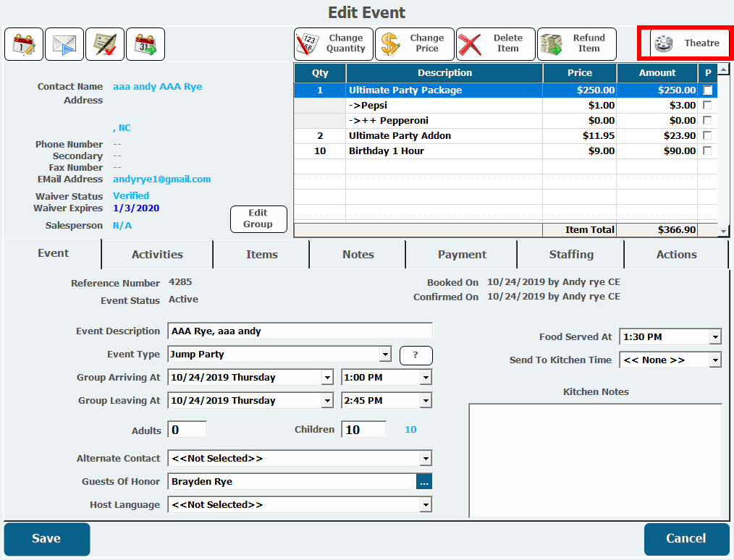Click the Refund Item button
This screenshot has width=734, height=560.
click(577, 44)
